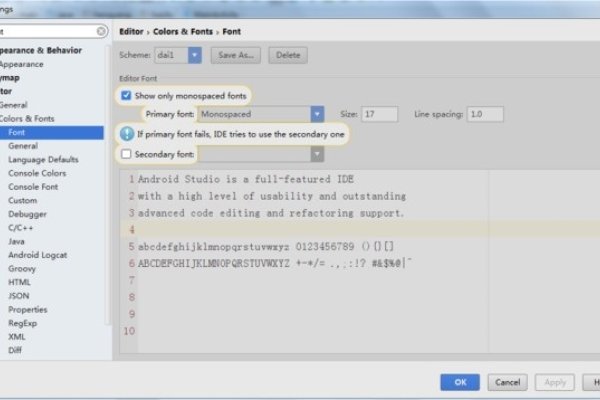Uncheck Show only monospaced fonts
This screenshot has width=600, height=400.
[126, 96]
